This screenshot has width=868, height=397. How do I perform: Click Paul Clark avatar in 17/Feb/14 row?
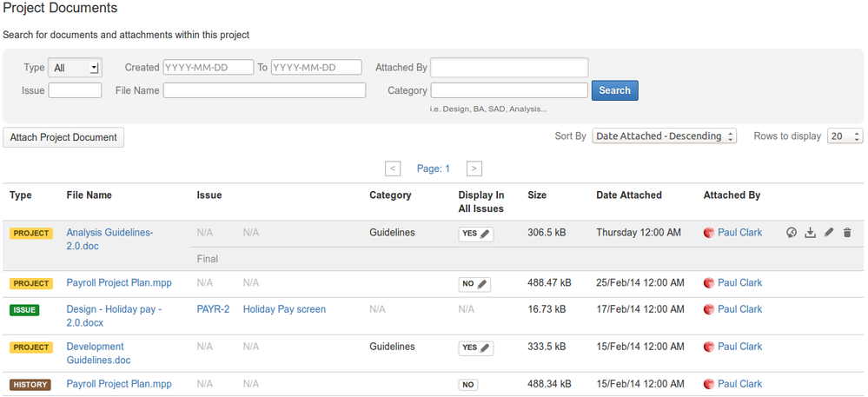(709, 309)
